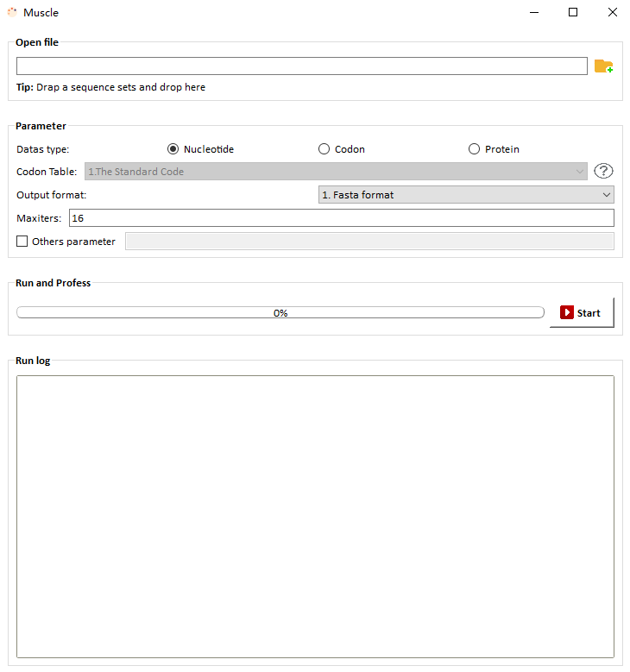The width and height of the screenshot is (630, 672).
Task: Minimize the Muscle window
Action: click(x=534, y=12)
